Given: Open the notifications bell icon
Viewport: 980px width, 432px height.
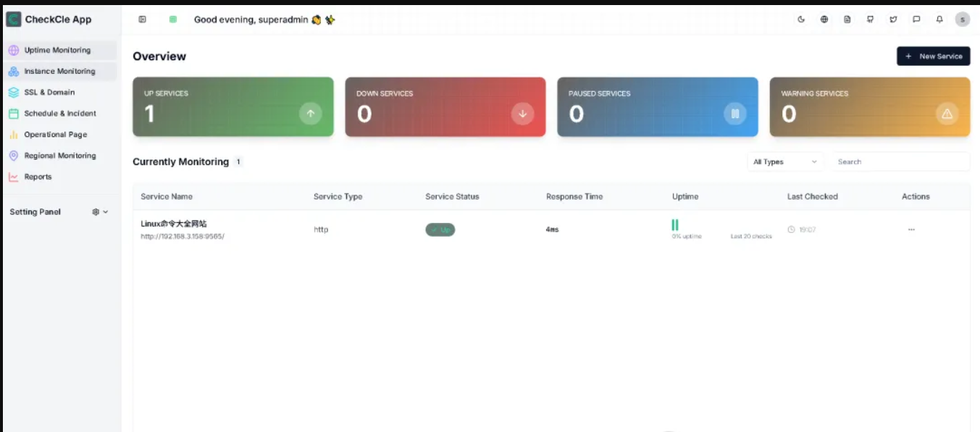Looking at the screenshot, I should tap(939, 20).
